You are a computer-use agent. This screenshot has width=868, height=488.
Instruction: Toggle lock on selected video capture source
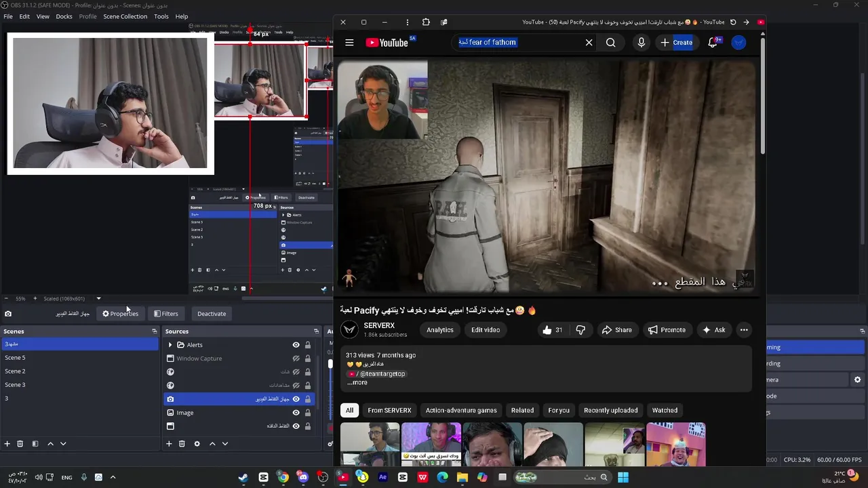click(308, 399)
